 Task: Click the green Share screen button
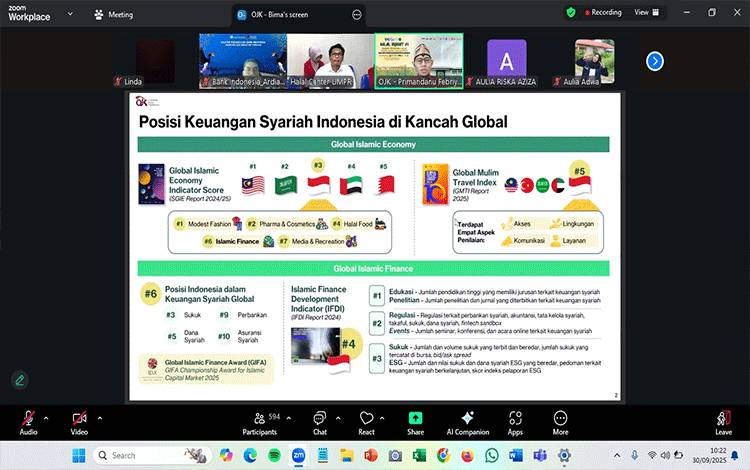click(415, 423)
